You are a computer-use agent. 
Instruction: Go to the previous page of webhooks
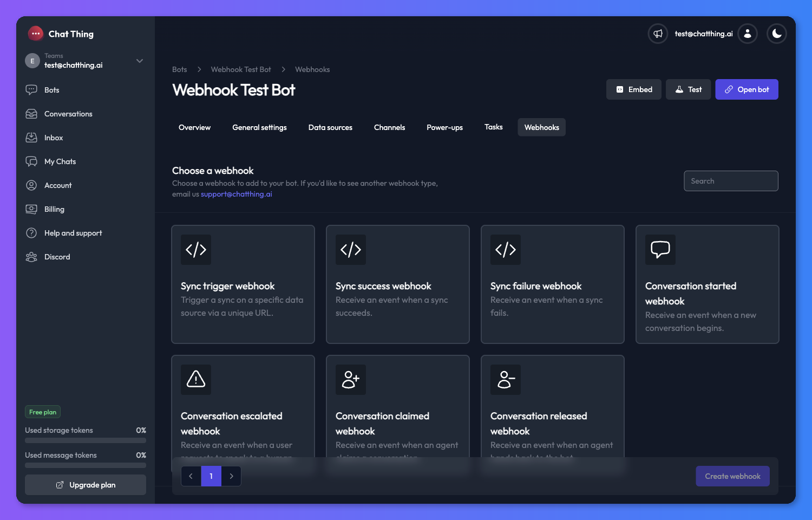pyautogui.click(x=191, y=476)
